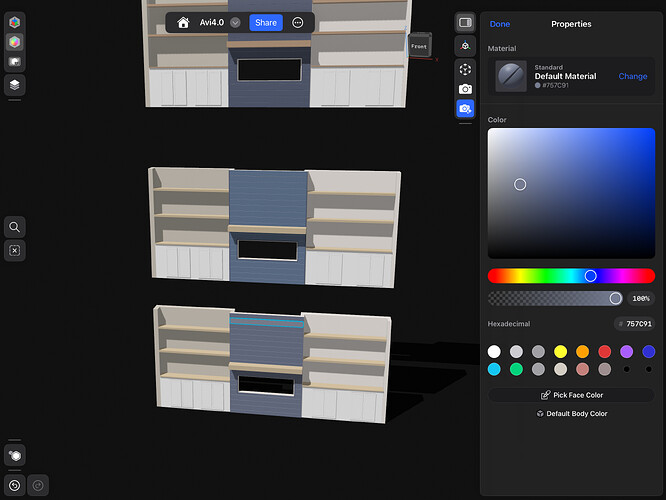Click the Default Material preview thumbnail
The image size is (666, 500).
click(x=511, y=76)
